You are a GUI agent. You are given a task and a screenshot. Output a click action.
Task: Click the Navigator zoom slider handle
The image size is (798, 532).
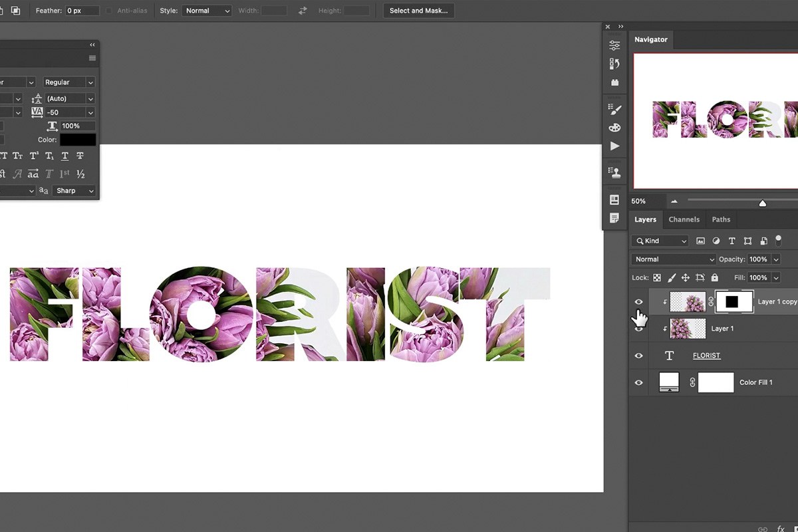tap(763, 203)
